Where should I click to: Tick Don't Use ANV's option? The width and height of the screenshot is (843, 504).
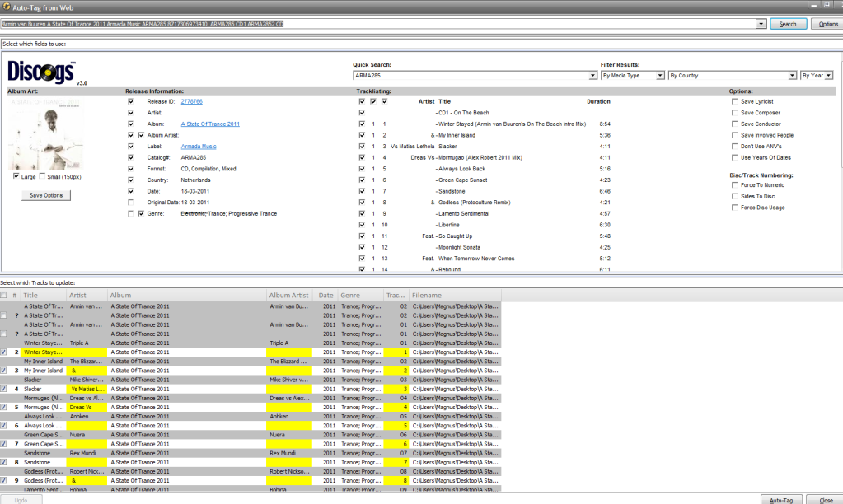click(x=734, y=146)
